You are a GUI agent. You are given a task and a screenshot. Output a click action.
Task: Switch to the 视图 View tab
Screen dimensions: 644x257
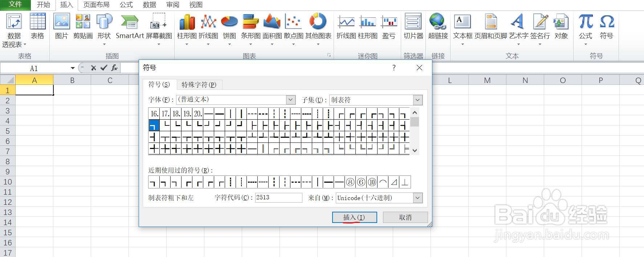196,5
